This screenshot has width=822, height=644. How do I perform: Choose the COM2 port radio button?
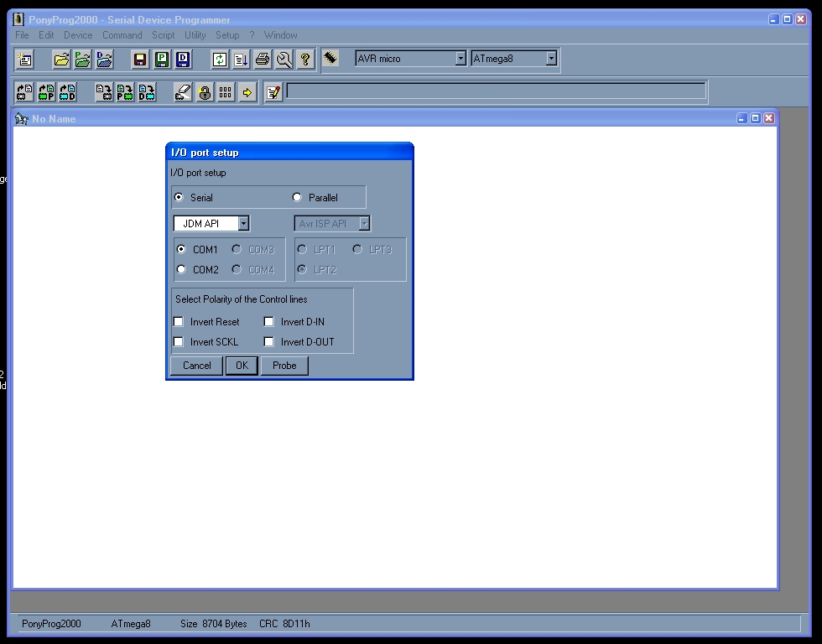click(x=181, y=269)
